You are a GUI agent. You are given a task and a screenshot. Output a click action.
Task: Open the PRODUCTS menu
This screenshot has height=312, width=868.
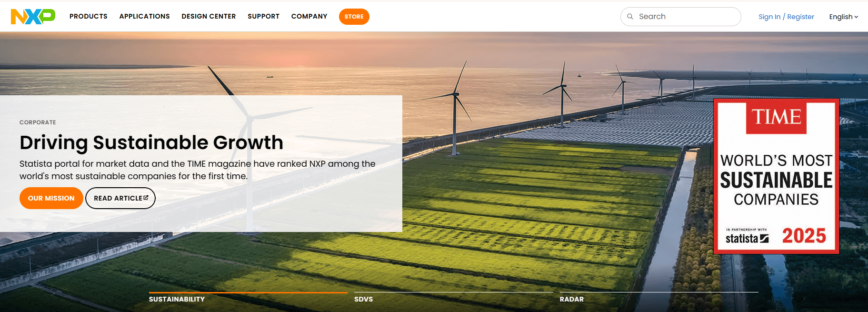(x=89, y=16)
